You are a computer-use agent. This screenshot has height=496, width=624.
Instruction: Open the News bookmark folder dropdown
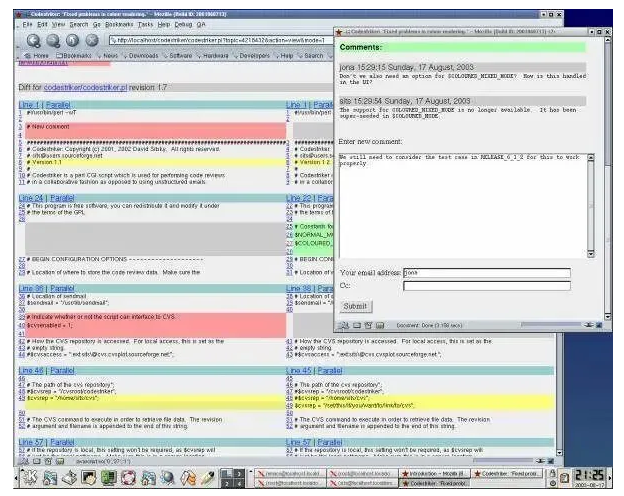coord(108,56)
